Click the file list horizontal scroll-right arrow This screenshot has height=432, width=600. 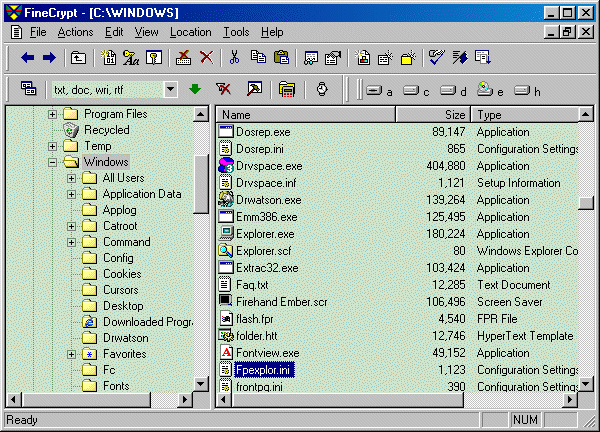tap(570, 400)
